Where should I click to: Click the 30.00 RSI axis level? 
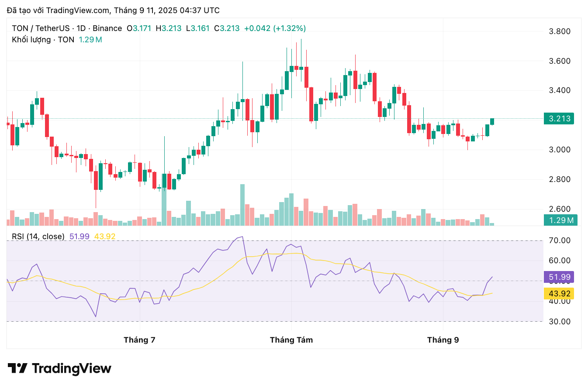pyautogui.click(x=560, y=322)
